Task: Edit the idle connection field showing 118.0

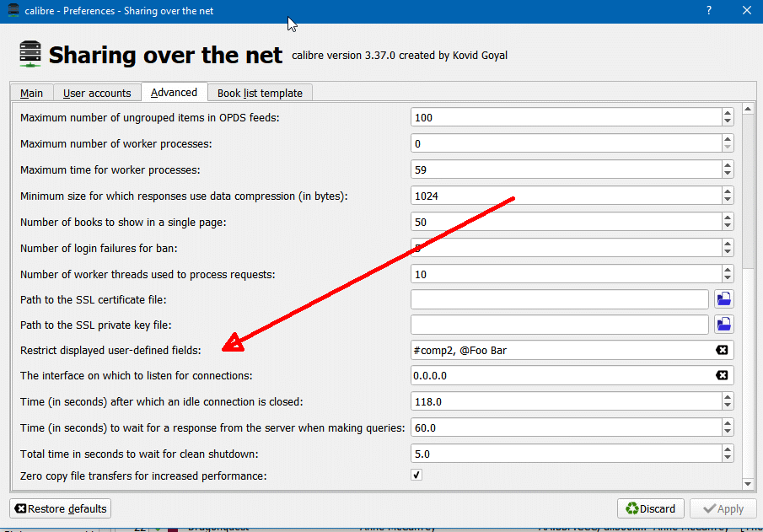Action: click(x=567, y=401)
